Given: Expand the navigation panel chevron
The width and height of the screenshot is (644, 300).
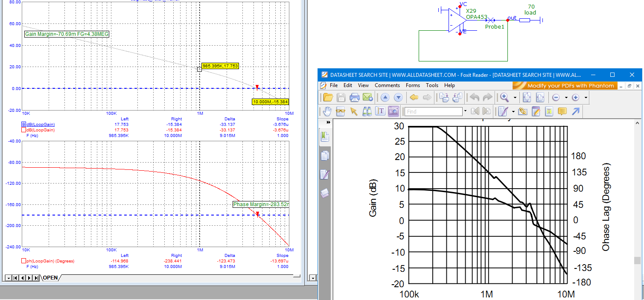Looking at the screenshot, I should pyautogui.click(x=328, y=122).
